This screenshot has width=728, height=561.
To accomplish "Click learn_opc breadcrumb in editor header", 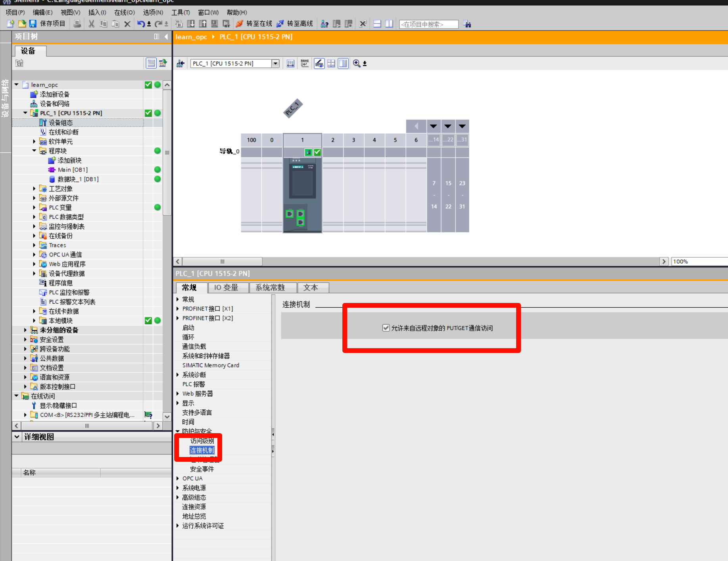I will click(191, 37).
